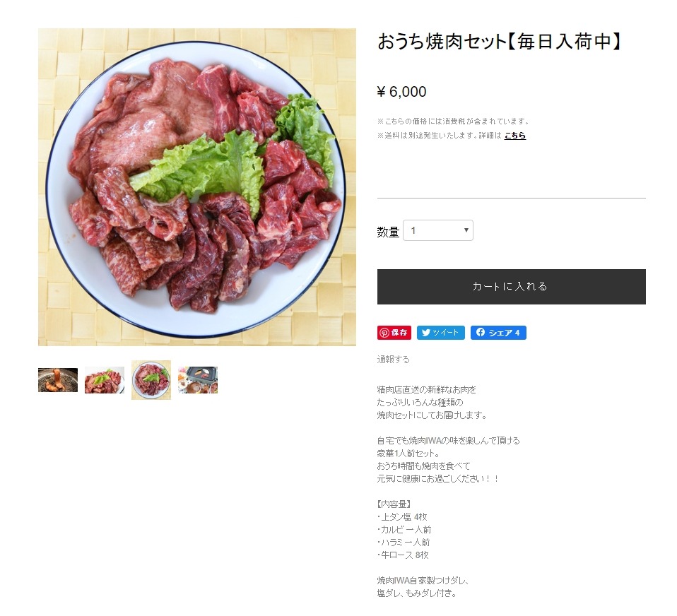Click the Twitter bird icon

click(x=425, y=333)
